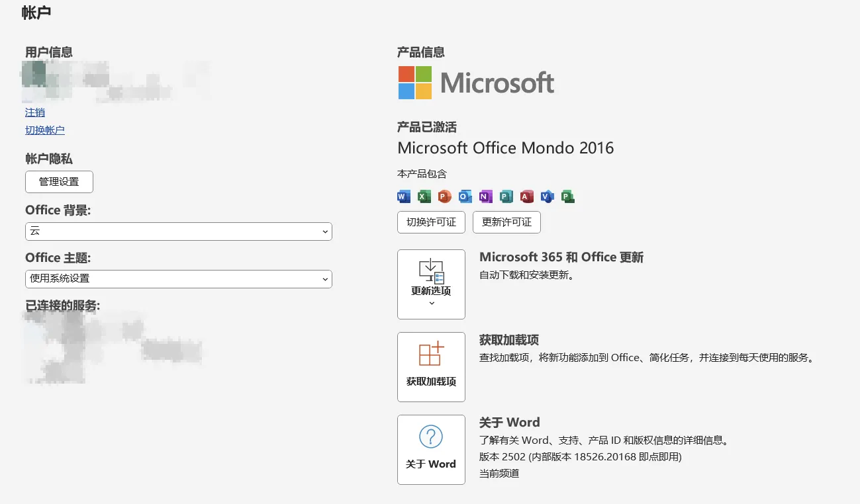Image resolution: width=860 pixels, height=504 pixels.
Task: Click the 注销 link
Action: coord(34,112)
